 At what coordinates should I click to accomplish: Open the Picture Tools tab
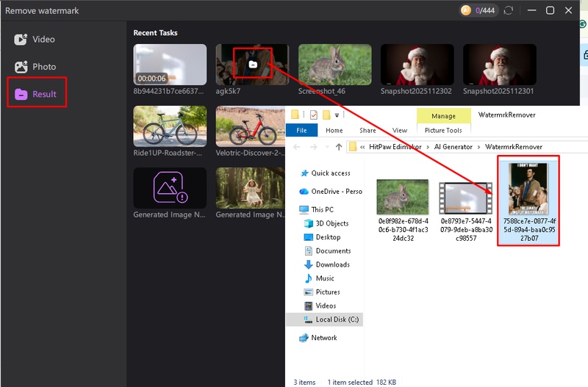point(443,131)
